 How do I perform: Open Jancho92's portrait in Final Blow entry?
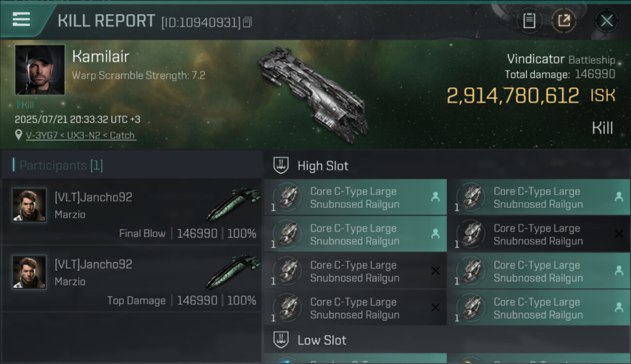29,205
